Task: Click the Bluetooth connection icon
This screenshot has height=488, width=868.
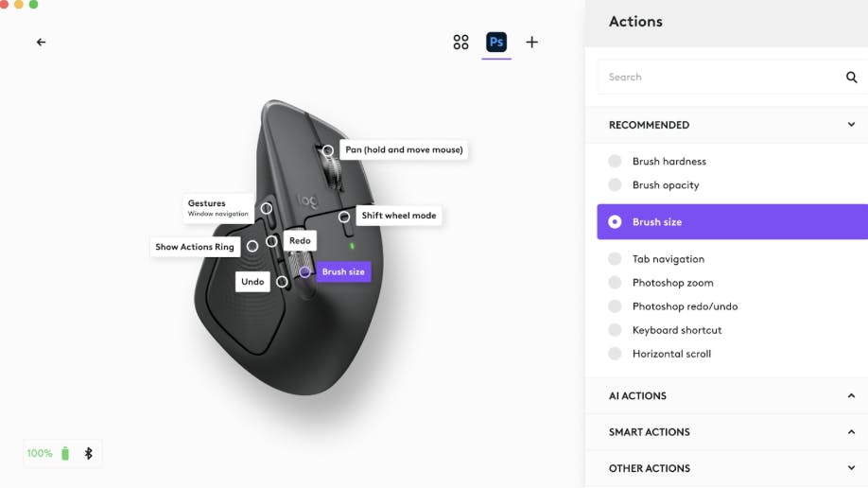Action: [89, 453]
